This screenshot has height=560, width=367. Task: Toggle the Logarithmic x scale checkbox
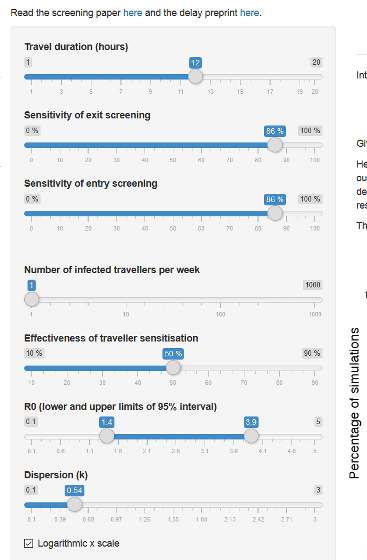coord(28,544)
